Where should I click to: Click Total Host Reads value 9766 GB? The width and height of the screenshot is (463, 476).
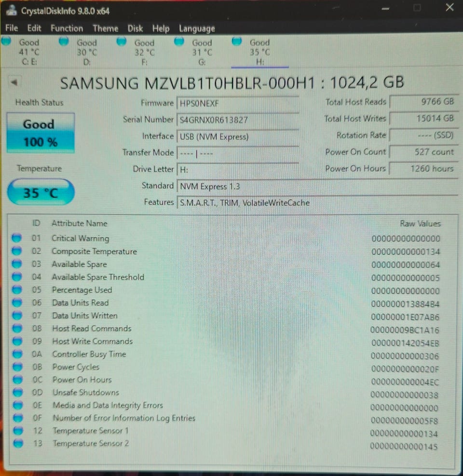pyautogui.click(x=423, y=102)
